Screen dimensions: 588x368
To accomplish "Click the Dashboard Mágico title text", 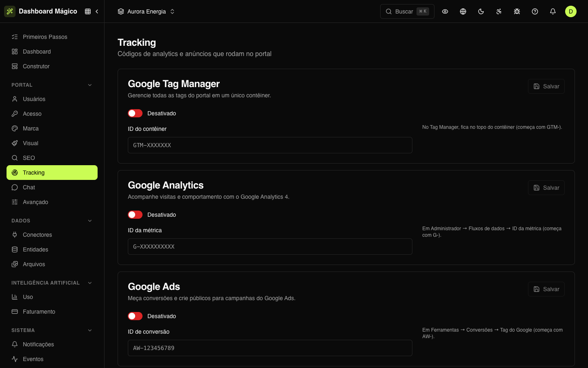I will coord(48,11).
